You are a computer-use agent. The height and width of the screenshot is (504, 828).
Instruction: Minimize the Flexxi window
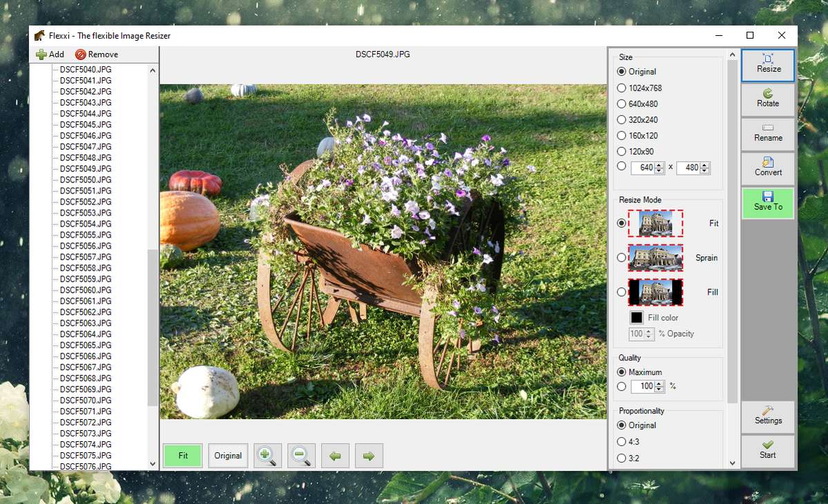coord(719,35)
